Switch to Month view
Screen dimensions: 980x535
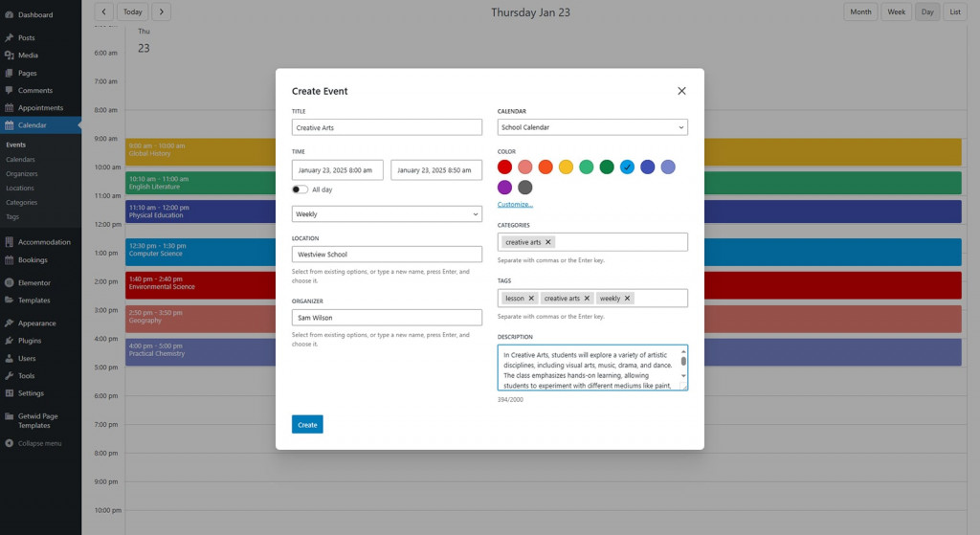(860, 11)
